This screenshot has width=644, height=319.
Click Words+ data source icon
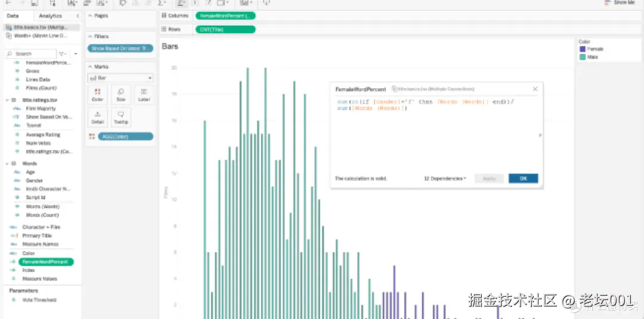pyautogui.click(x=9, y=36)
